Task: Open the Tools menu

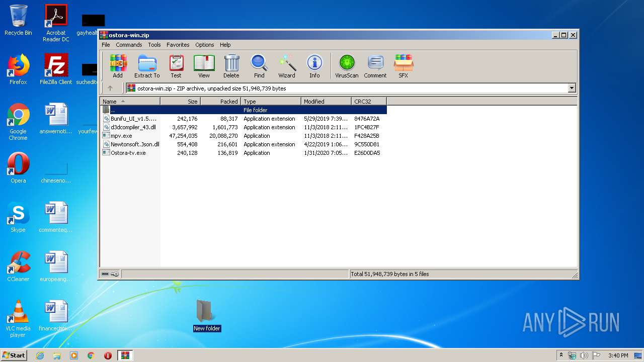Action: (x=154, y=45)
